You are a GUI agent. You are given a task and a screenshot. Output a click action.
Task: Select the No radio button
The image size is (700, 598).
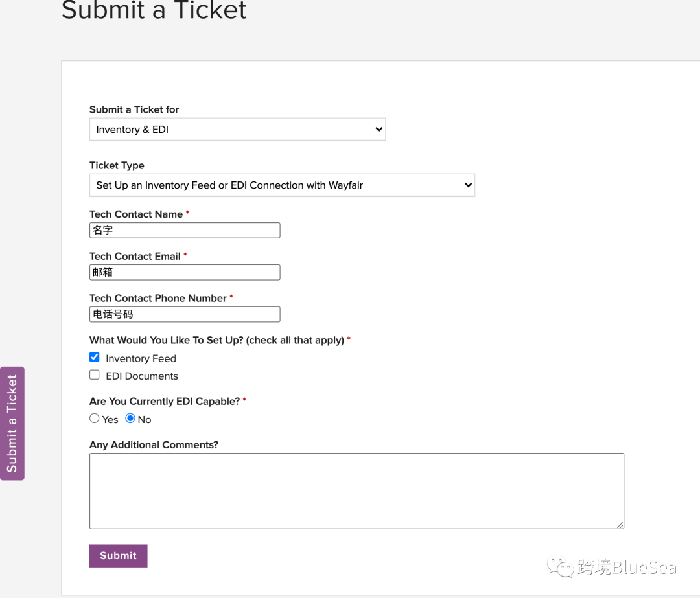click(x=130, y=419)
